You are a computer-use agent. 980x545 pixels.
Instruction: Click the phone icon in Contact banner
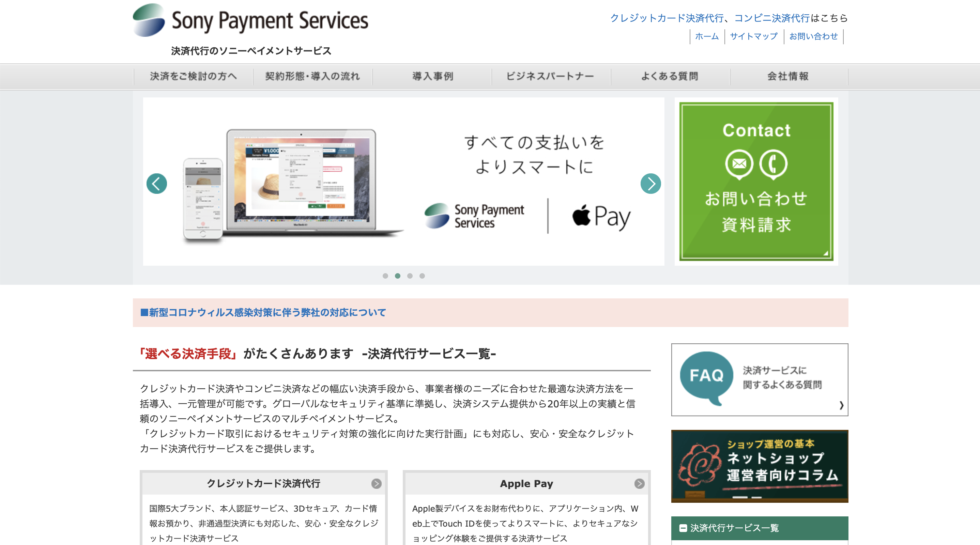773,164
